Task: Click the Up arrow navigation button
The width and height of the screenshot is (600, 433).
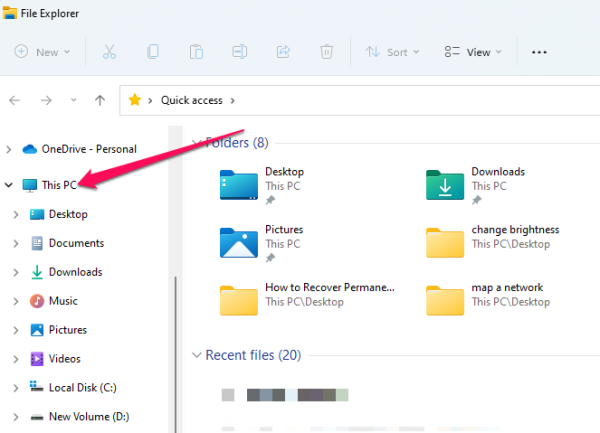Action: 99,100
